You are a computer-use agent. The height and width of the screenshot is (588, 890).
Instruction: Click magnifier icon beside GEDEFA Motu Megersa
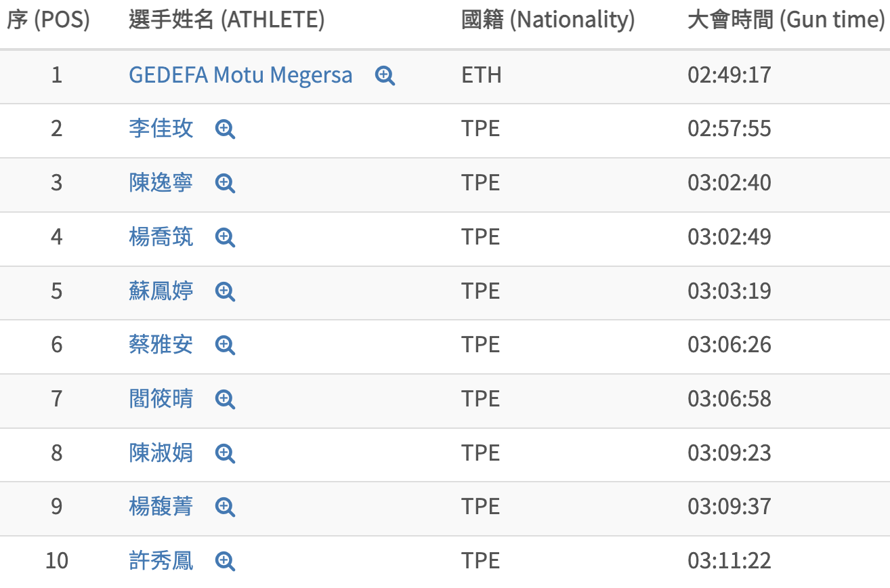coord(385,75)
